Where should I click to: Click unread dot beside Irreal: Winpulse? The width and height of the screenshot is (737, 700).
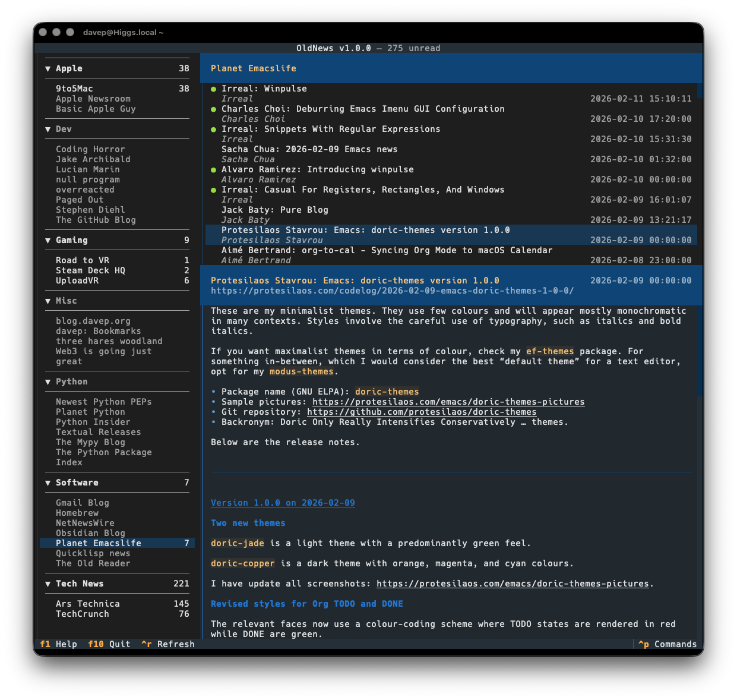tap(214, 89)
